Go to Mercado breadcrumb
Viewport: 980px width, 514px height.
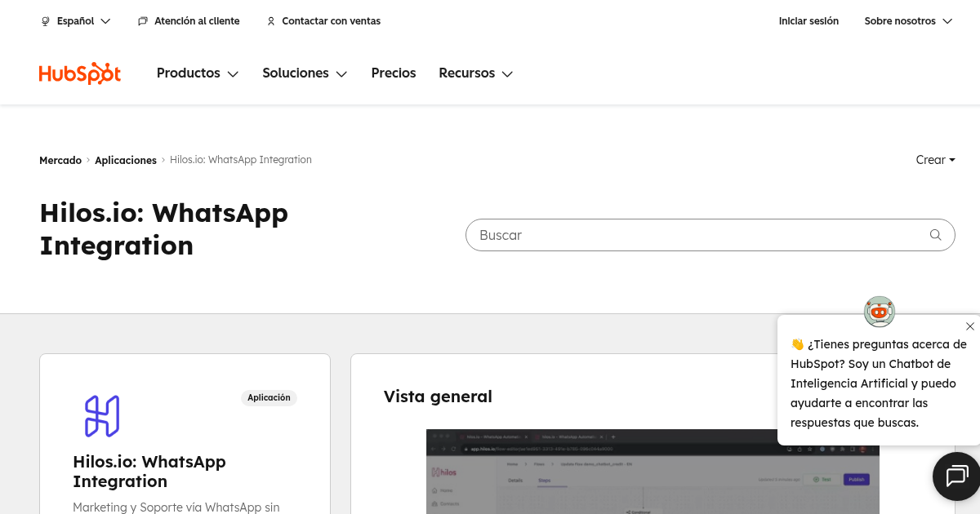click(x=60, y=160)
